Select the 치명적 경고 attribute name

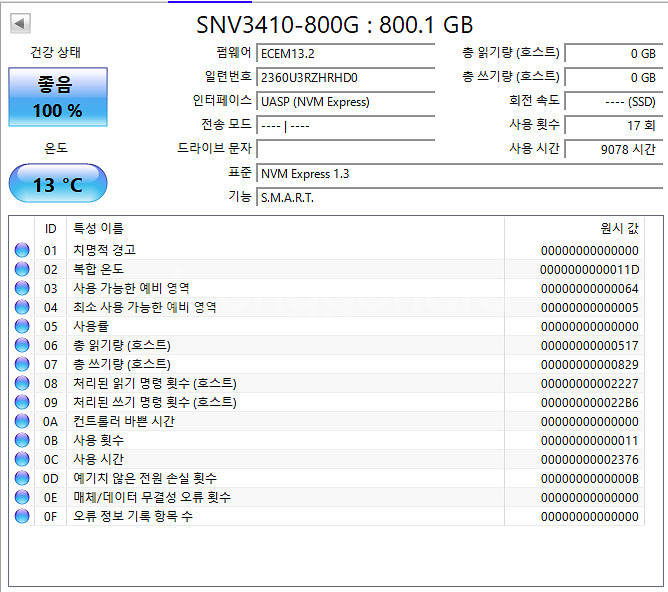coord(104,250)
